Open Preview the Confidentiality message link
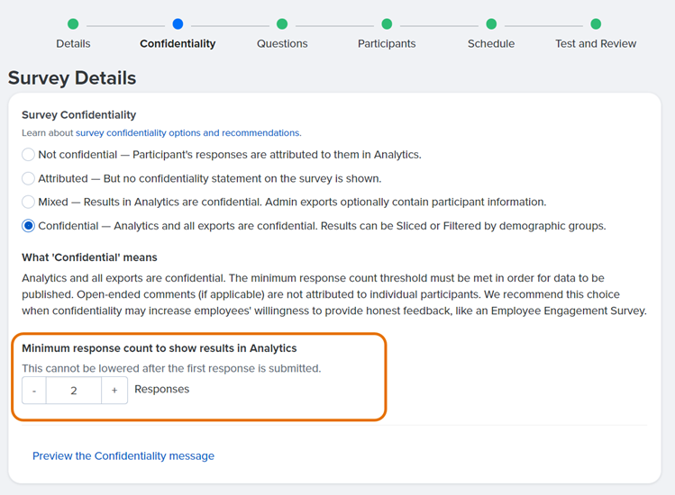Viewport: 675px width, 495px height. click(x=124, y=456)
